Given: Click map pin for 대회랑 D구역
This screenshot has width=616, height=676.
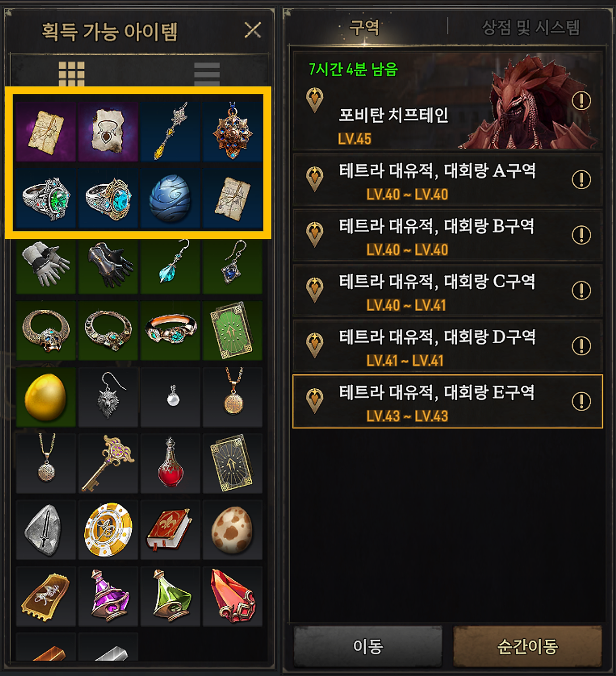Looking at the screenshot, I should [315, 345].
